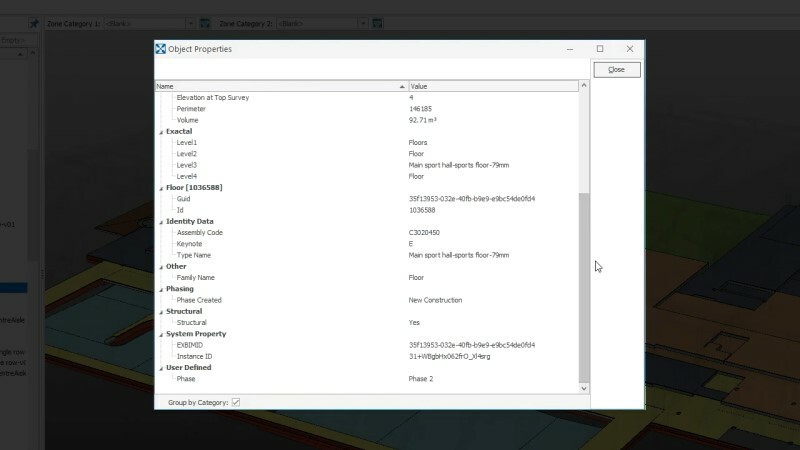800x450 pixels.
Task: Maximize the Object Properties window
Action: coord(600,49)
